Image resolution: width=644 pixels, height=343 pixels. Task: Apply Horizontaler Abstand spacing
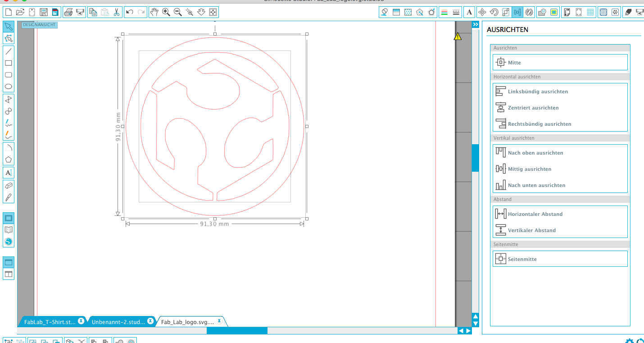[x=560, y=214]
